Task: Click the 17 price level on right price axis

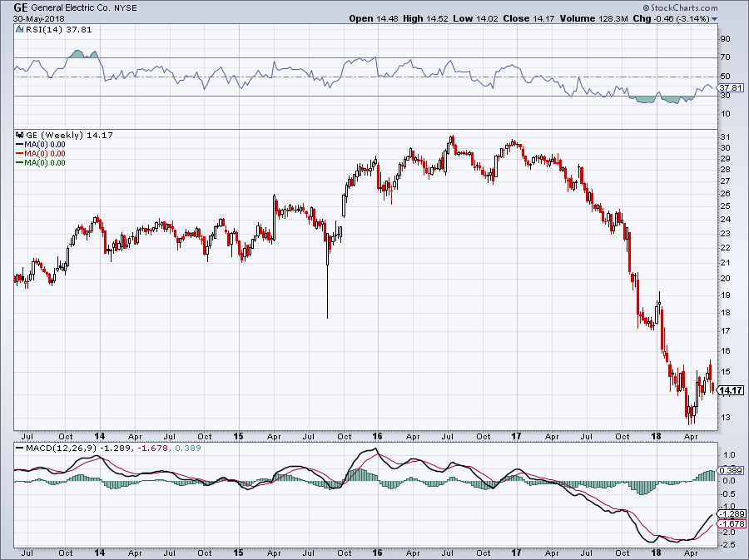Action: pos(725,331)
